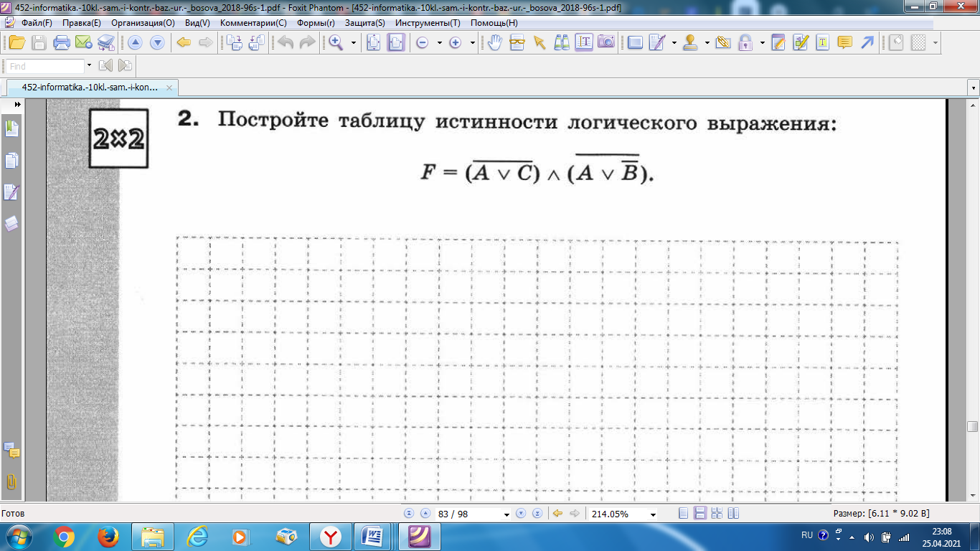The width and height of the screenshot is (980, 551).
Task: Toggle Fit Width page view
Action: coord(396,42)
